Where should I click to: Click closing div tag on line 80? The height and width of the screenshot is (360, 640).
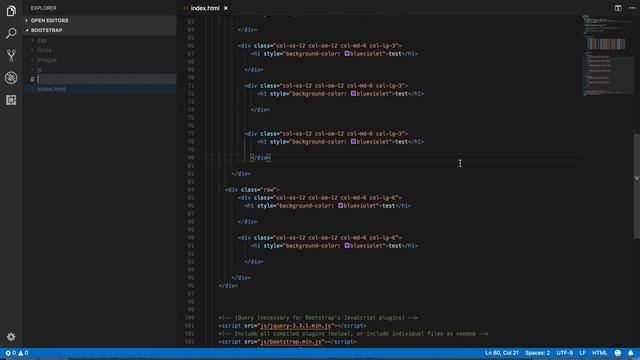[x=260, y=158]
